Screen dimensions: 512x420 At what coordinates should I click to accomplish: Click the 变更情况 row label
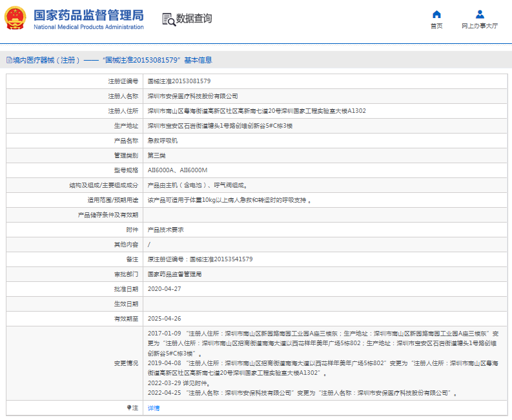127,363
